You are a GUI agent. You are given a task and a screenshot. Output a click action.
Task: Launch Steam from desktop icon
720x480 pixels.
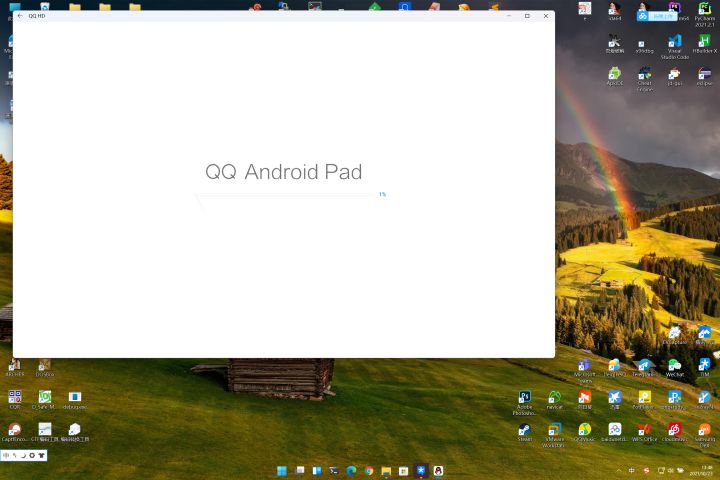click(524, 430)
